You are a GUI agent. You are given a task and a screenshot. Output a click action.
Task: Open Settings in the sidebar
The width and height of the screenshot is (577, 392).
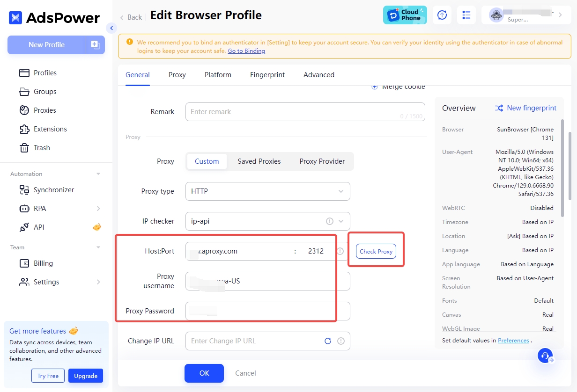click(x=46, y=282)
